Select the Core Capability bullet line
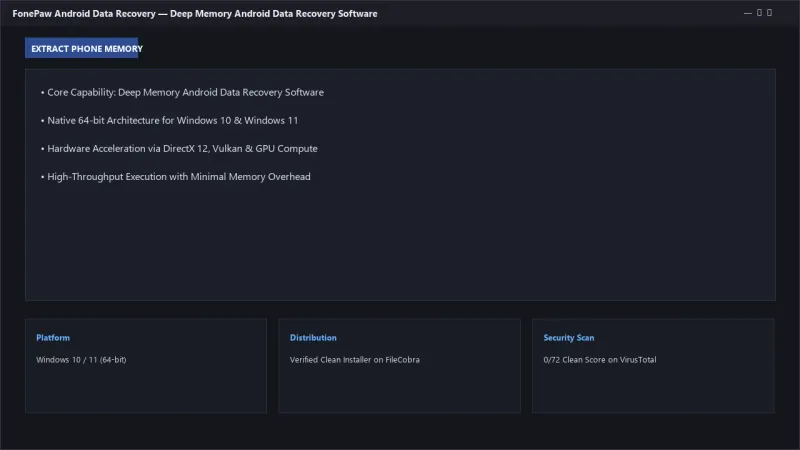 (182, 92)
